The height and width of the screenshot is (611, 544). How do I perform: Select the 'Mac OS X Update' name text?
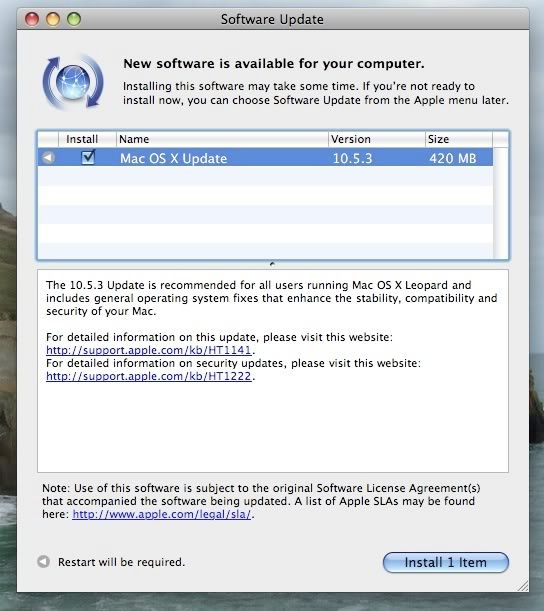pyautogui.click(x=173, y=159)
